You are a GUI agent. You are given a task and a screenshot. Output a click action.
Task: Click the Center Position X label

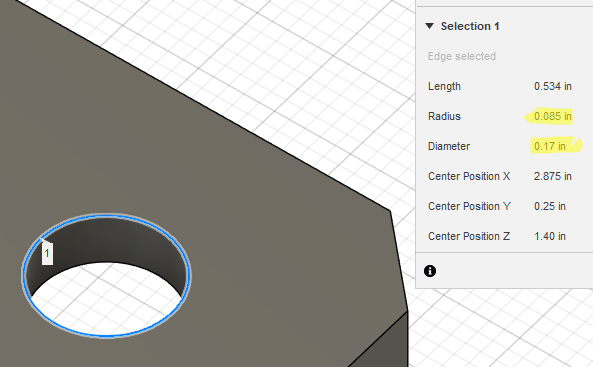pos(469,176)
